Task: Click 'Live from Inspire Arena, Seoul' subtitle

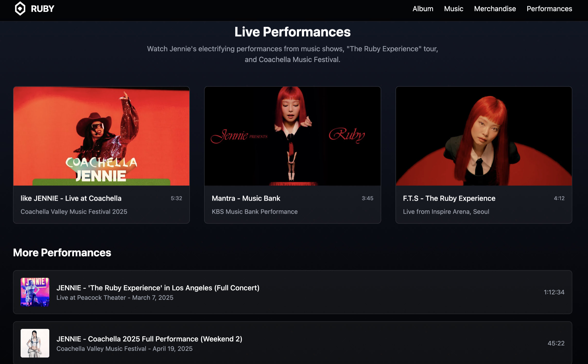Action: tap(446, 212)
